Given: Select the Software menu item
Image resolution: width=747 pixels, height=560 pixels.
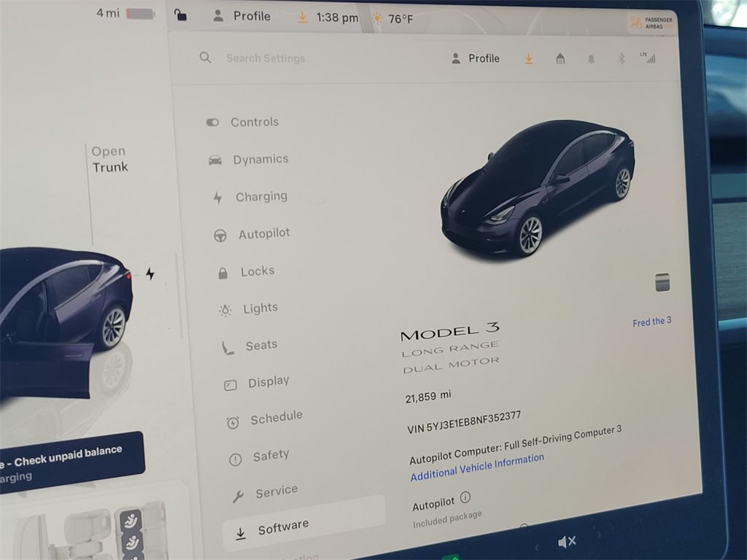Looking at the screenshot, I should click(x=303, y=524).
